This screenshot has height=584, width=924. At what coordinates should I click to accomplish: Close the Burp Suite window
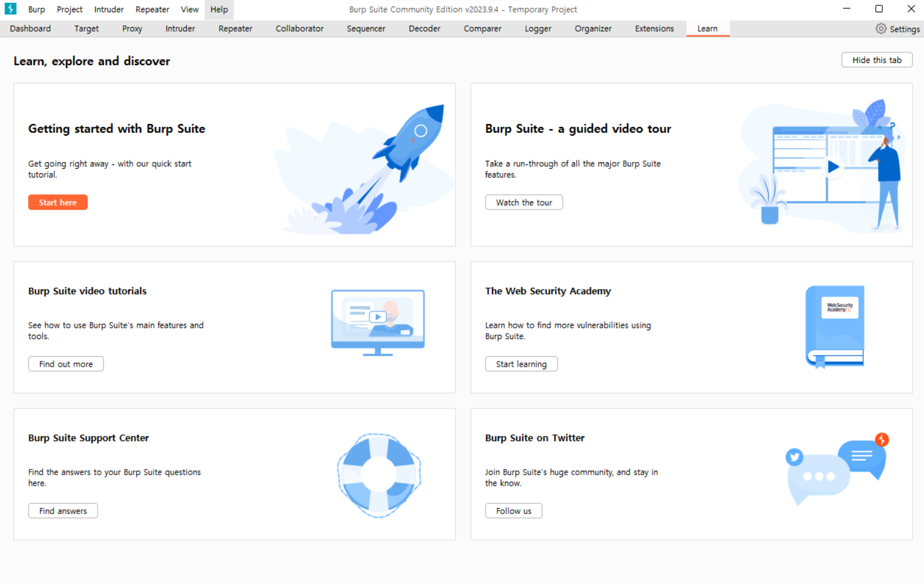click(x=910, y=9)
